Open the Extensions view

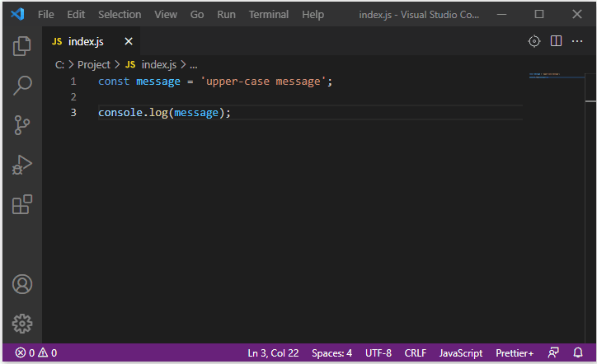22,204
